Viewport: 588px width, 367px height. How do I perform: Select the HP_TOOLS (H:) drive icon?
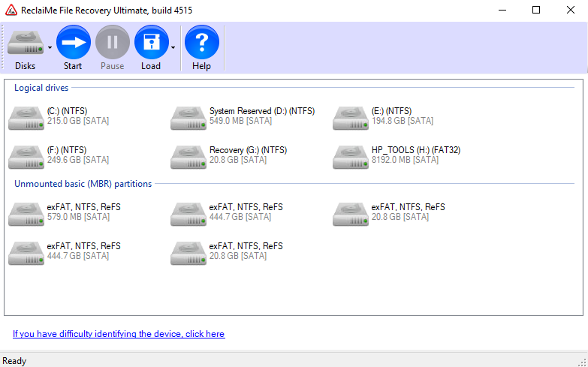tap(351, 157)
